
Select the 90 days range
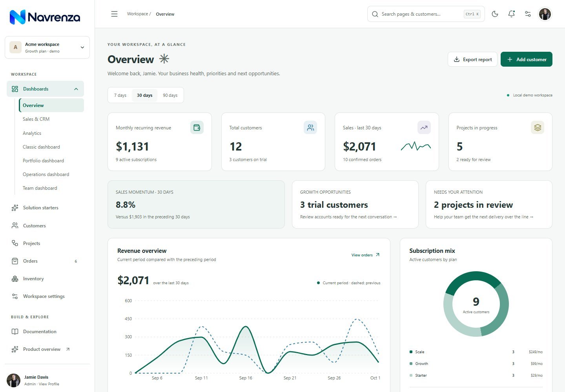pyautogui.click(x=170, y=95)
